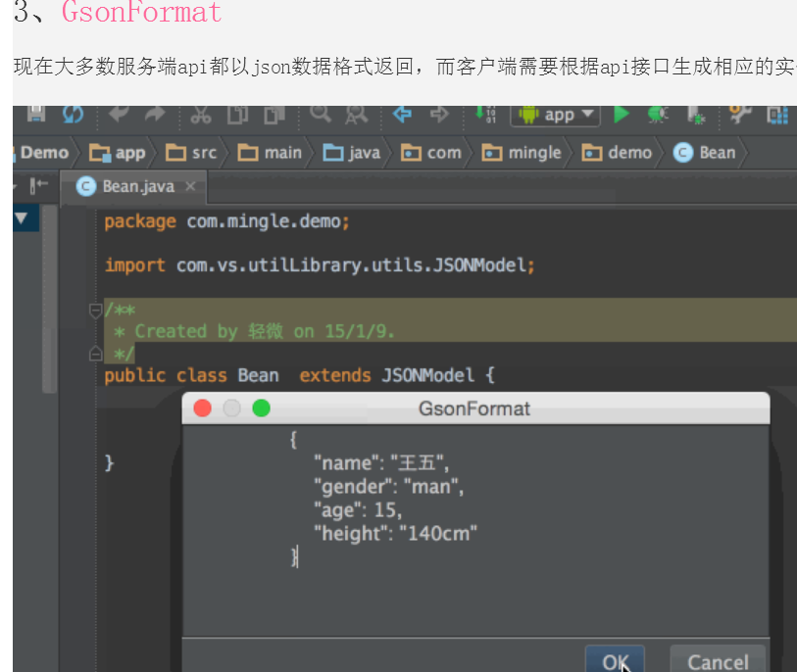Click the wrench settings icon
The height and width of the screenshot is (672, 797).
(740, 115)
